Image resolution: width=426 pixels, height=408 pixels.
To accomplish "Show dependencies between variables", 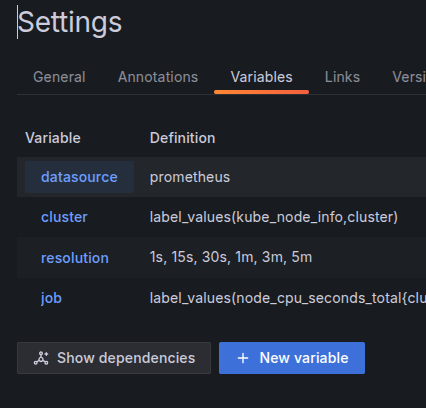I will tap(114, 358).
